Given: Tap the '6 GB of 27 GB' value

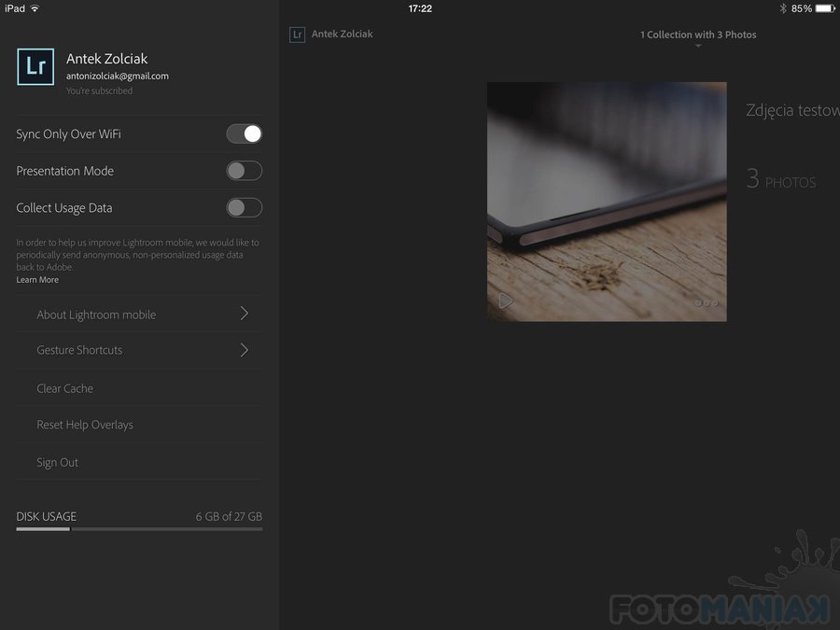Looking at the screenshot, I should (229, 516).
